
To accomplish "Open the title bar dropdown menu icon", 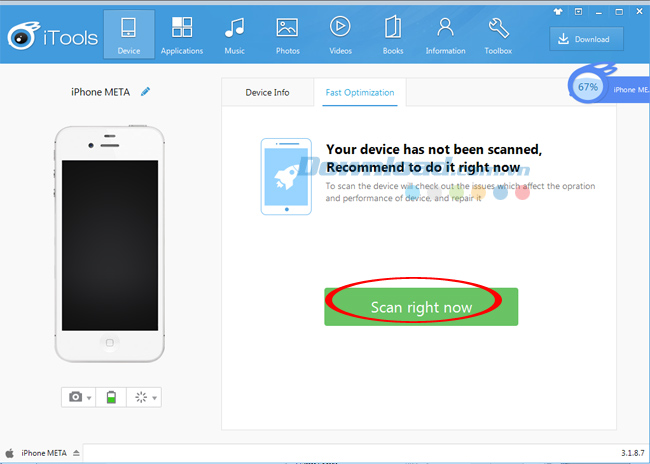I will 578,12.
